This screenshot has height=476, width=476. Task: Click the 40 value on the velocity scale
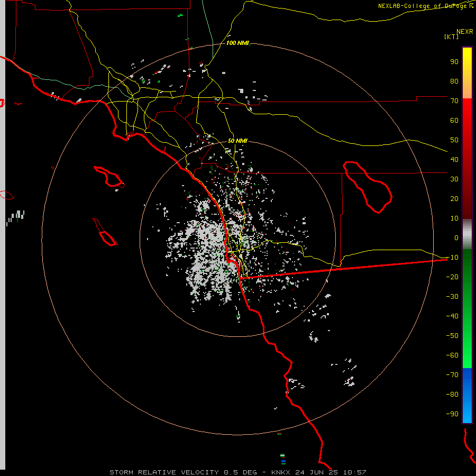[454, 160]
